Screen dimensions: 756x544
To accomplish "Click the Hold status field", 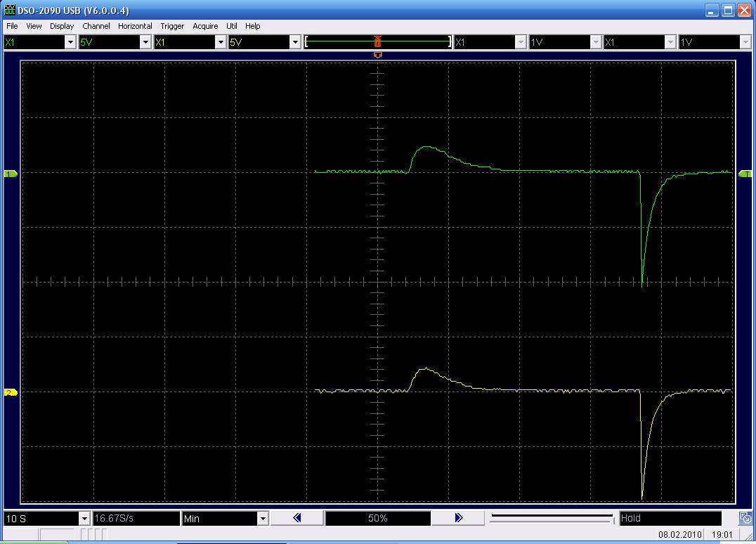I will pyautogui.click(x=670, y=519).
